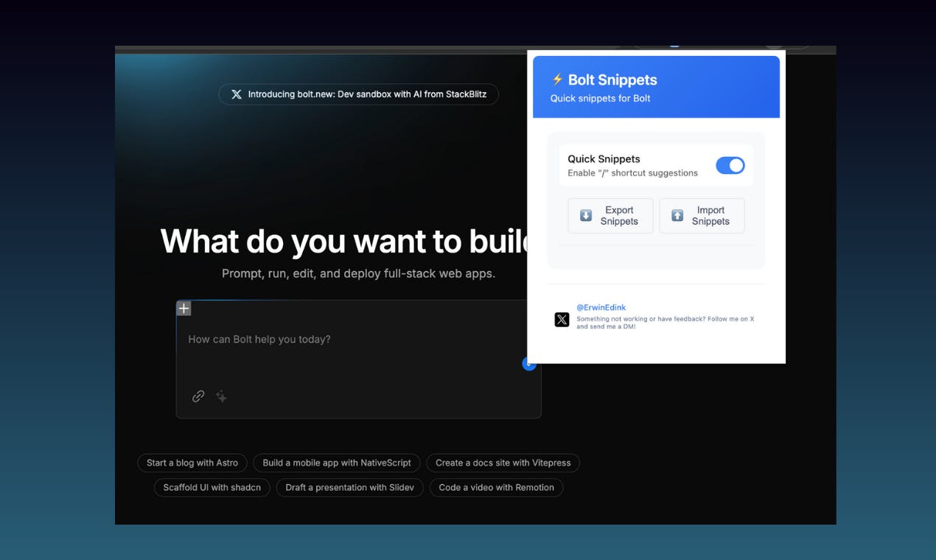The image size is (936, 560).
Task: Click the X icon in announcement pill
Action: point(236,94)
